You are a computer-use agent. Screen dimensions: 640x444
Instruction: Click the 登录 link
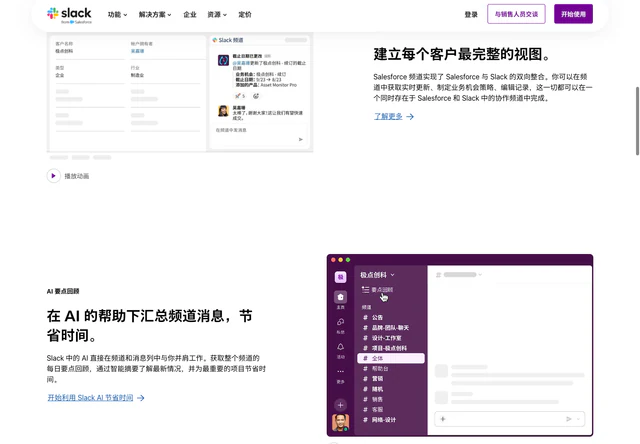471,15
